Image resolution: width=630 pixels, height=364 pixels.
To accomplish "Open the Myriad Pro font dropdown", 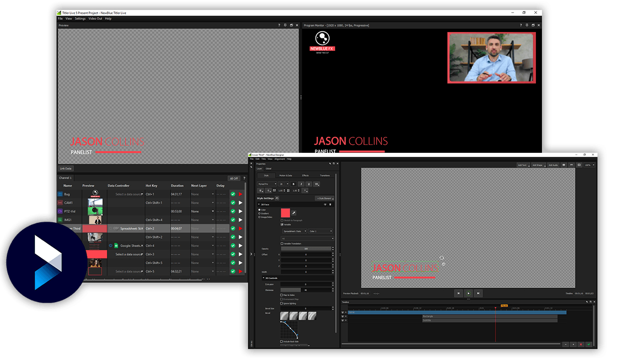I will click(x=267, y=184).
